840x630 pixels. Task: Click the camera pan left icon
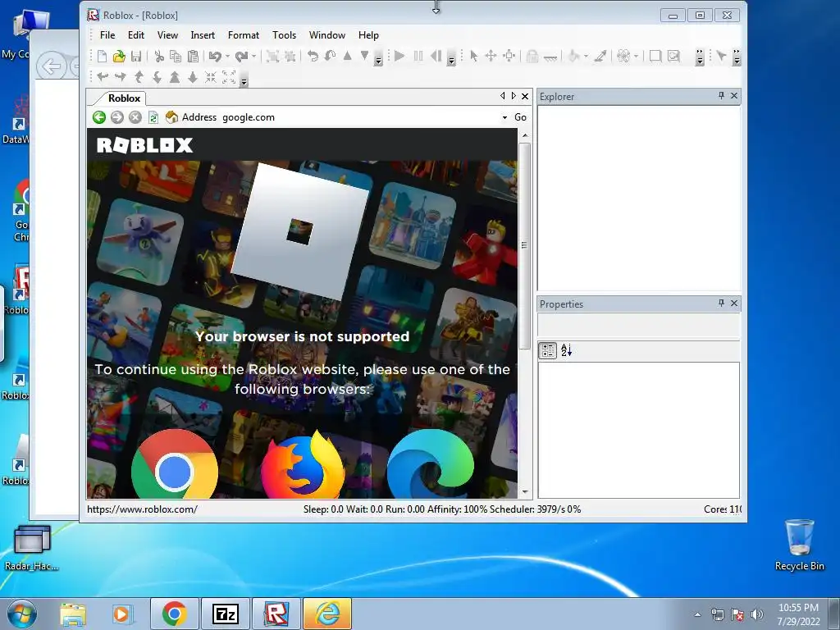click(103, 77)
